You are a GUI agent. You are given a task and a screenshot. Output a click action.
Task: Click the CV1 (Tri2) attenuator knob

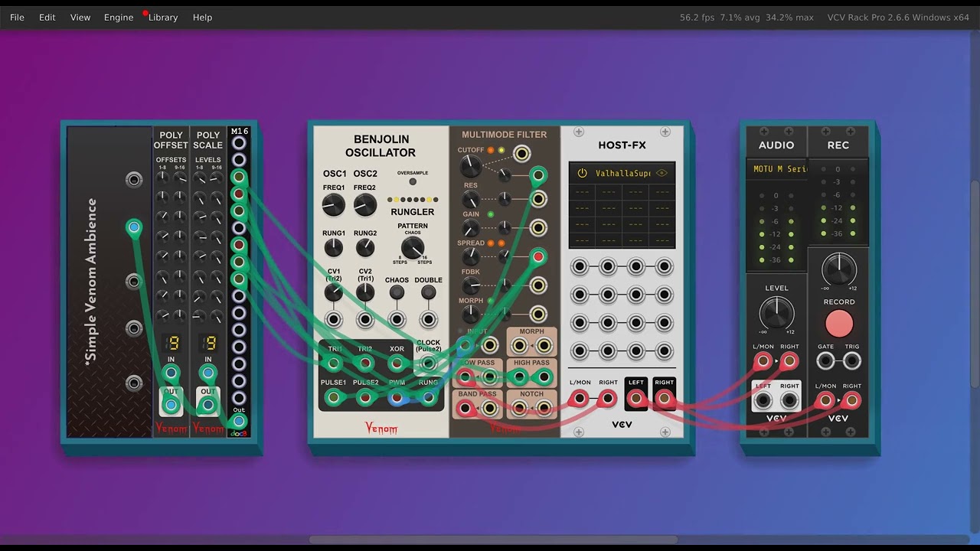(x=334, y=292)
